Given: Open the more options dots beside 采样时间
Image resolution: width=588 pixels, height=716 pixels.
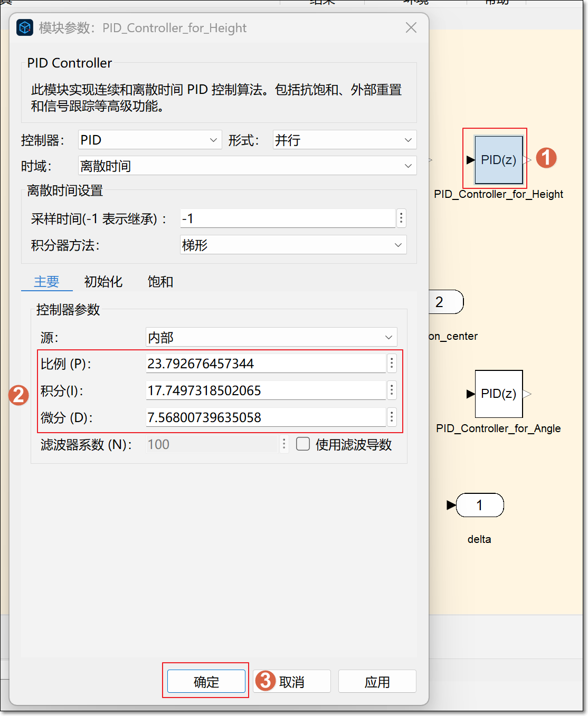Looking at the screenshot, I should coord(401,218).
